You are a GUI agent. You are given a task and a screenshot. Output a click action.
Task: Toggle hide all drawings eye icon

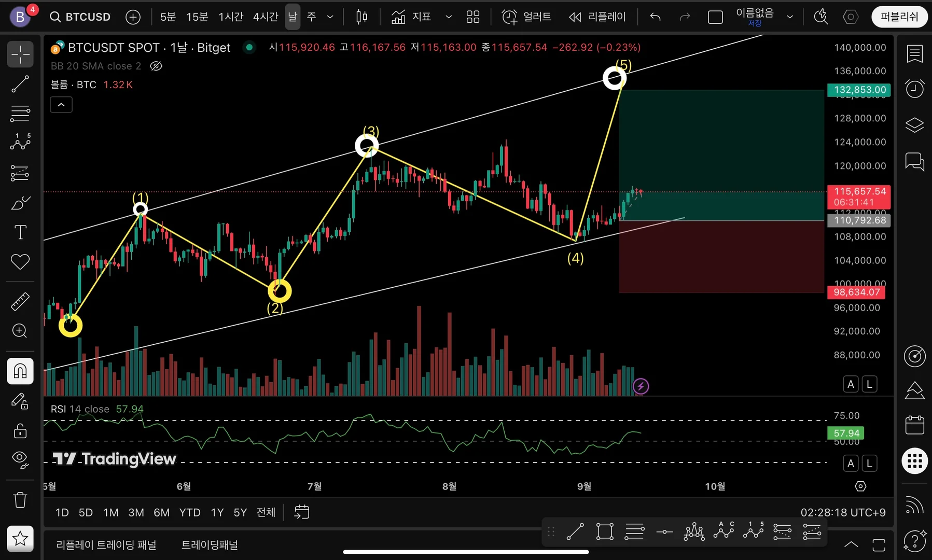click(x=20, y=459)
